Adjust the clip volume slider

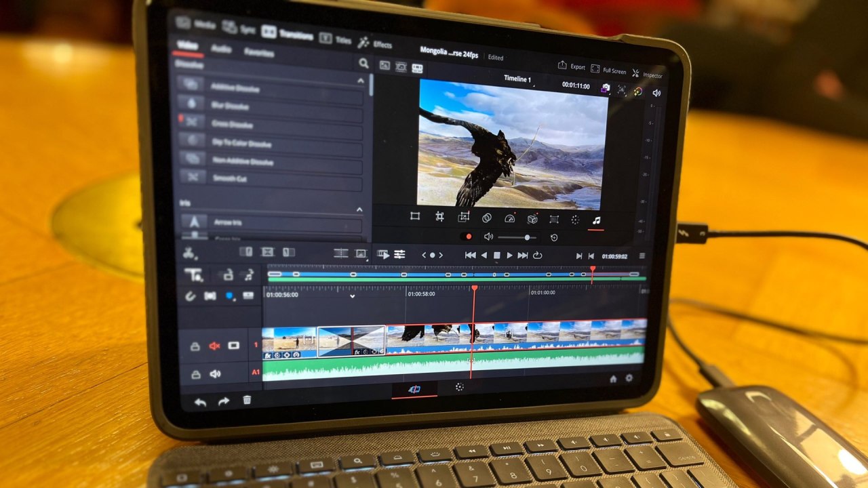tap(517, 237)
